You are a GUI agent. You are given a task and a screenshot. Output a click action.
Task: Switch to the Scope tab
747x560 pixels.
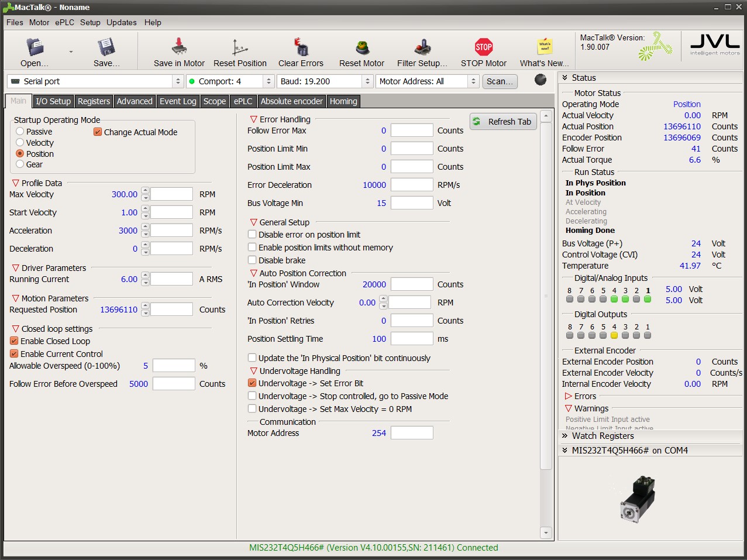(215, 101)
